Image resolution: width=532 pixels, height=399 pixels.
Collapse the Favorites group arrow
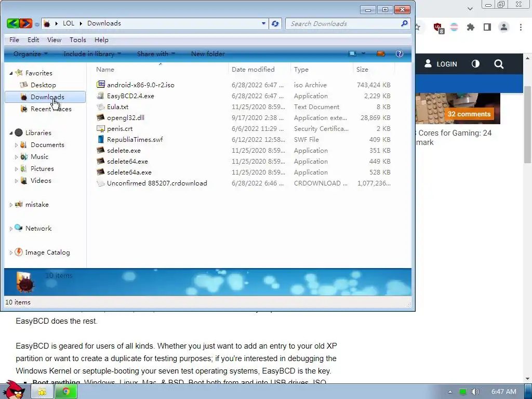11,73
